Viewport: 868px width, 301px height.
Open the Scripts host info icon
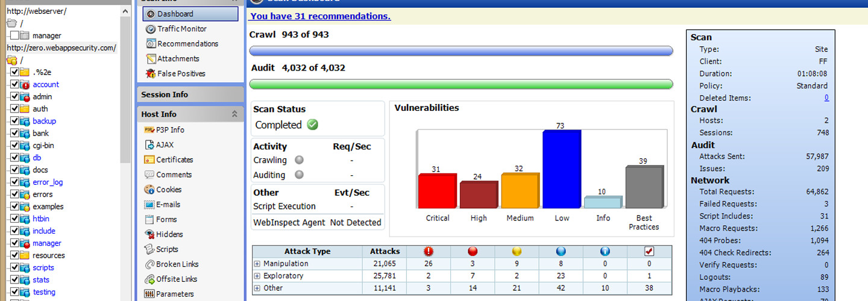(x=149, y=249)
